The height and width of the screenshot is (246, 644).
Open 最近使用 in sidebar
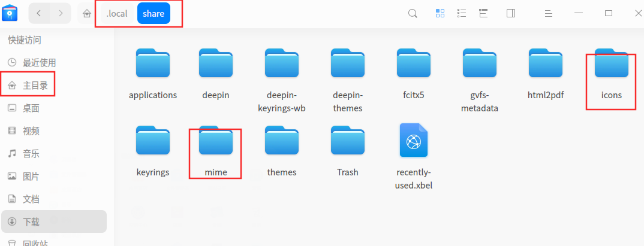tap(53, 63)
